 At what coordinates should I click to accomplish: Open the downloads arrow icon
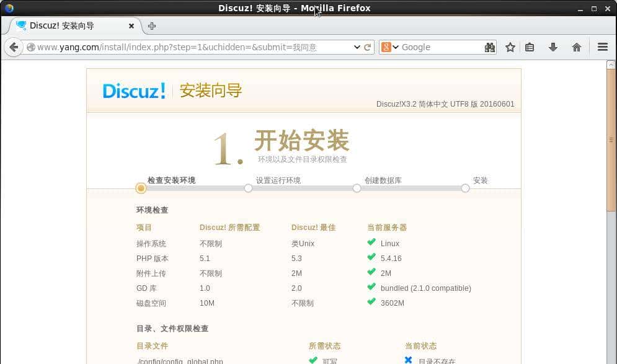click(x=553, y=47)
